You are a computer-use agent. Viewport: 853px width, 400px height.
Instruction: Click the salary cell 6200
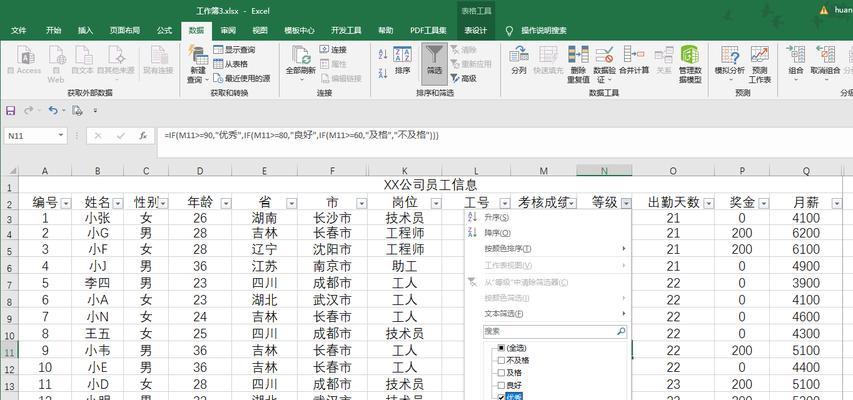coord(806,233)
